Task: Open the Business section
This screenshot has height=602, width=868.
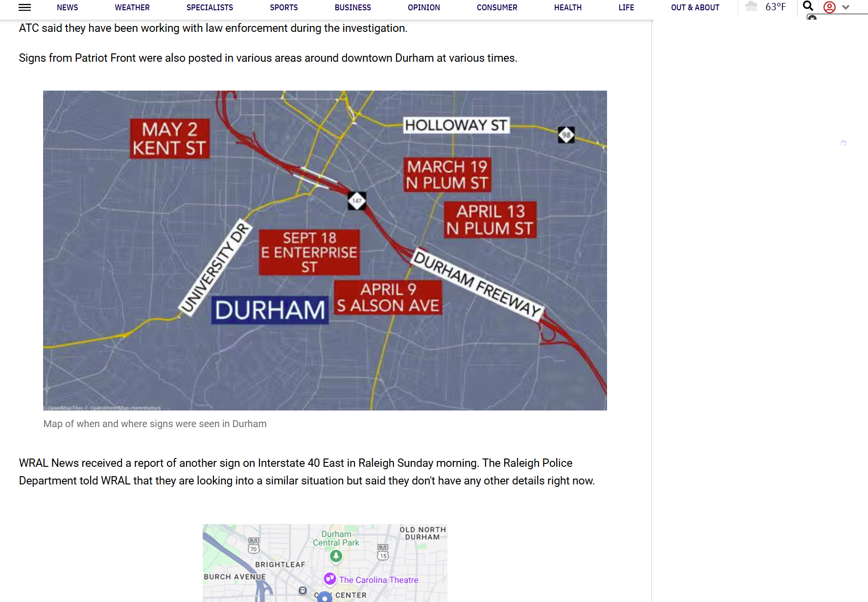Action: (x=353, y=7)
